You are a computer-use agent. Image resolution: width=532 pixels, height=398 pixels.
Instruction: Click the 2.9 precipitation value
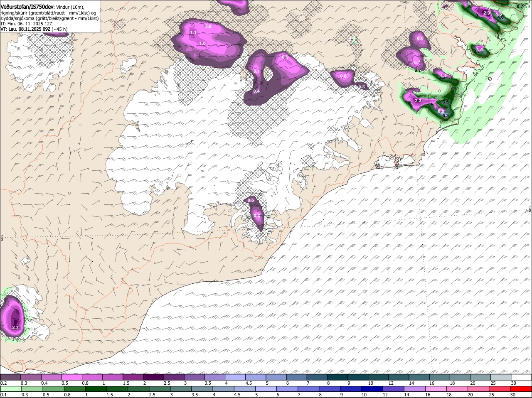[487, 13]
